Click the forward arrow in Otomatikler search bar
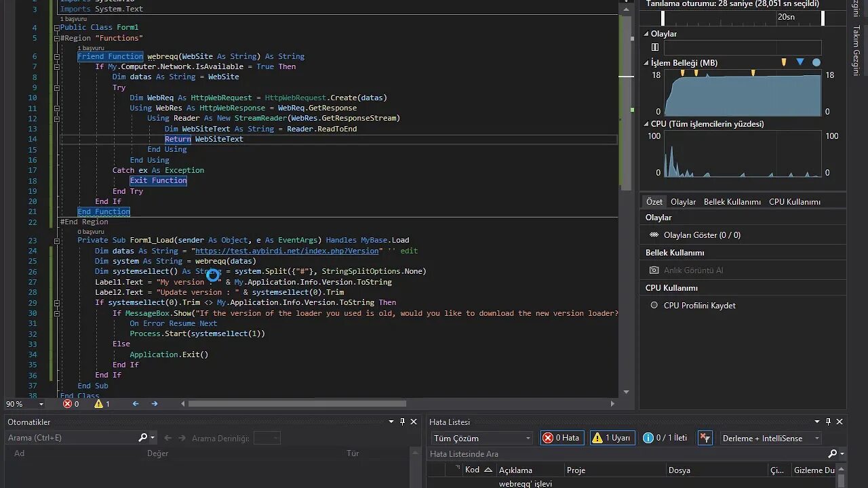Screen dimensions: 868x488 coord(182,438)
